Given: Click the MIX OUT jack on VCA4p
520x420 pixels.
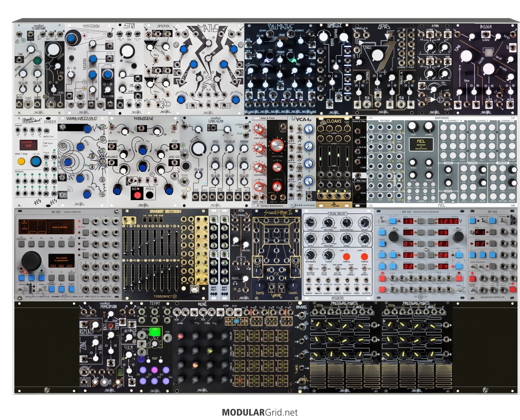Looking at the screenshot, I should [x=309, y=195].
